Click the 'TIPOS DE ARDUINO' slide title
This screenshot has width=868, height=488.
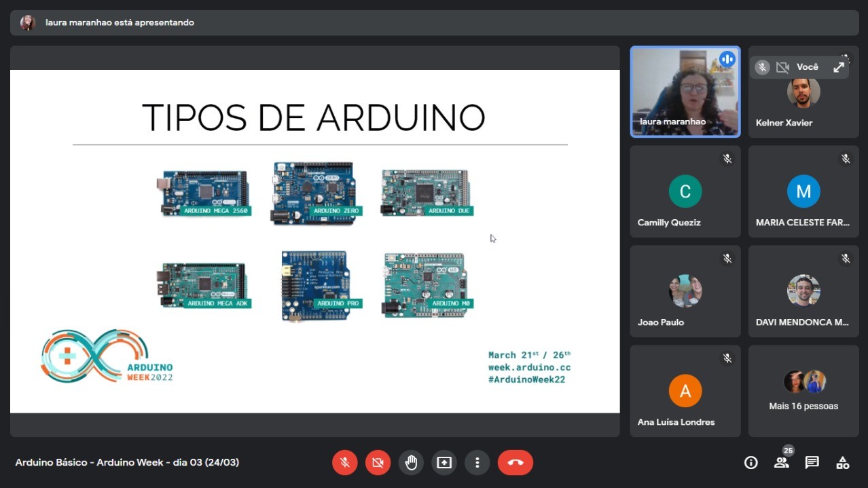coord(314,117)
